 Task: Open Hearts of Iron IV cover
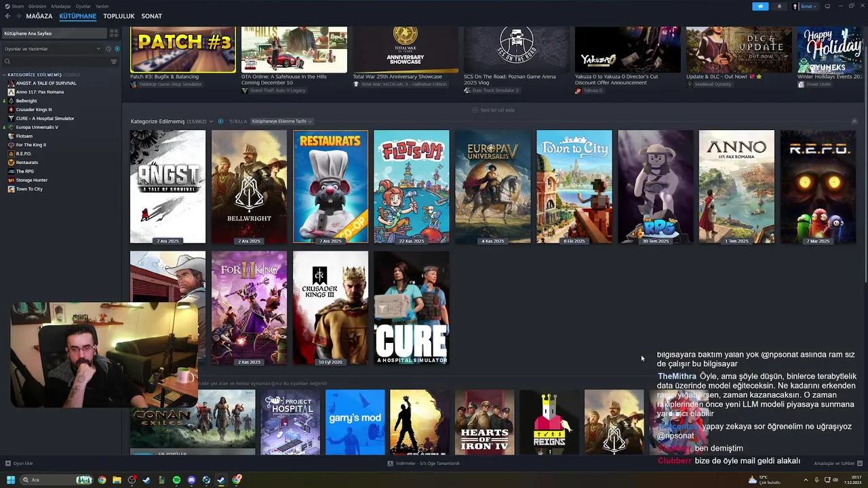[484, 422]
